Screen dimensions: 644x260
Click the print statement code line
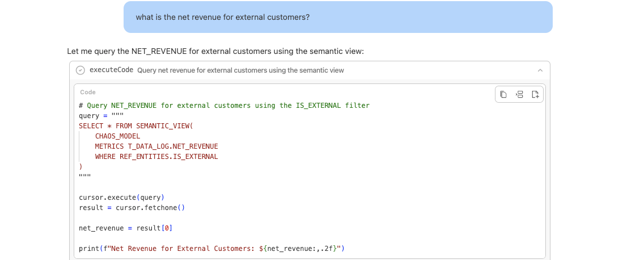(211, 249)
